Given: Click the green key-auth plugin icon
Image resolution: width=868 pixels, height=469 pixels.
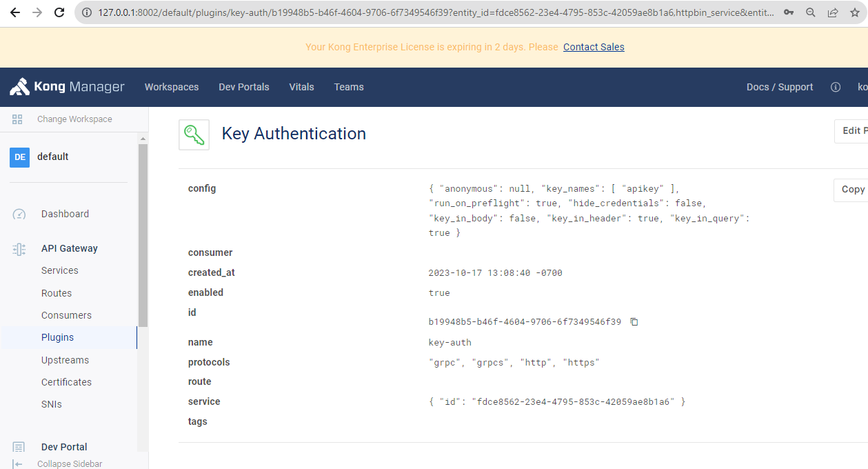Looking at the screenshot, I should tap(194, 134).
